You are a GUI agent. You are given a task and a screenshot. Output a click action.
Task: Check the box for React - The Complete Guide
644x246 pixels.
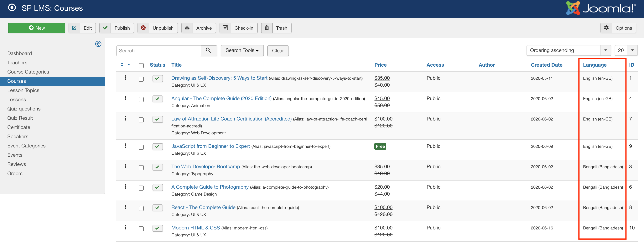(x=141, y=208)
